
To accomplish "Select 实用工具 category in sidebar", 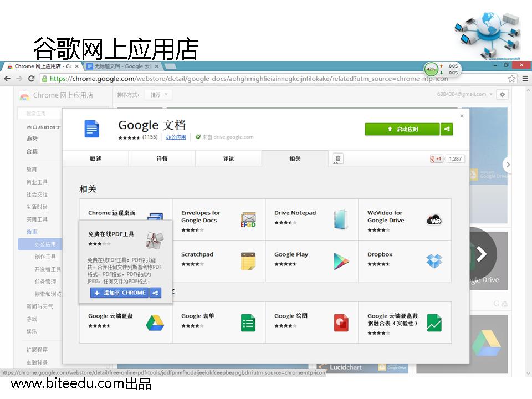I will coord(37,219).
